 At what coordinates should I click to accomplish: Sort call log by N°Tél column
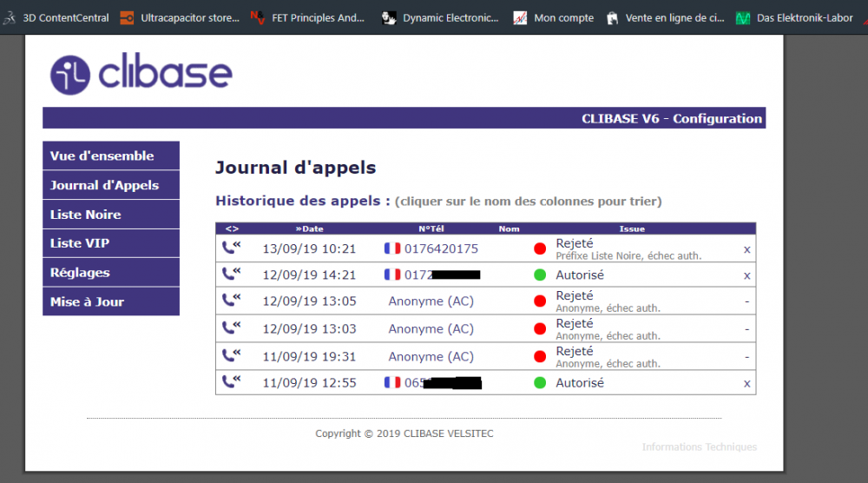tap(431, 228)
